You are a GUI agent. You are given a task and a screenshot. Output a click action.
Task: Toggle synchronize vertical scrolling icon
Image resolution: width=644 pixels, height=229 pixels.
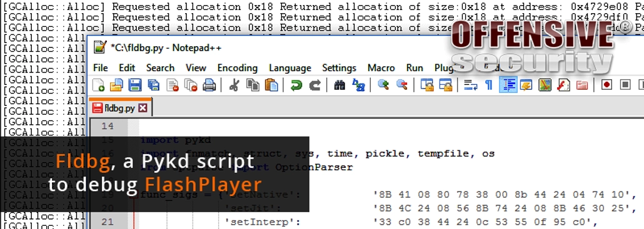coord(427,85)
